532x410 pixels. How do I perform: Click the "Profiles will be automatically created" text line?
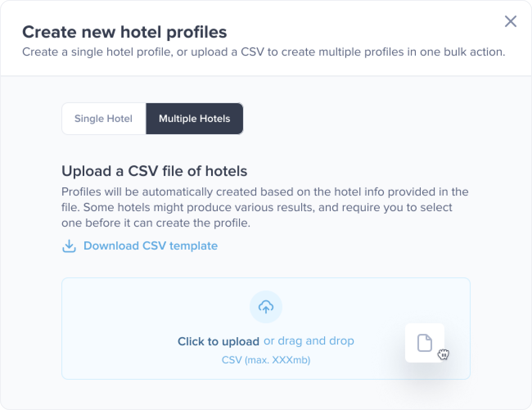(x=265, y=192)
